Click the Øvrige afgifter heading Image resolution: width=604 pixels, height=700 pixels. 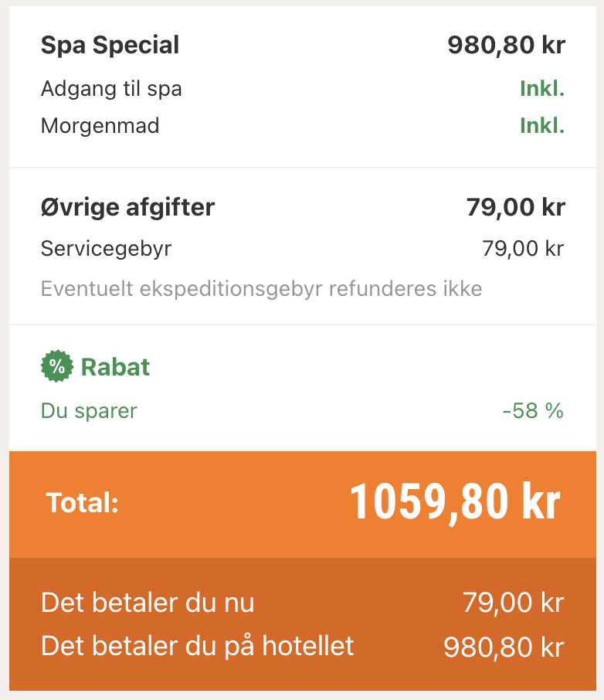pyautogui.click(x=127, y=207)
